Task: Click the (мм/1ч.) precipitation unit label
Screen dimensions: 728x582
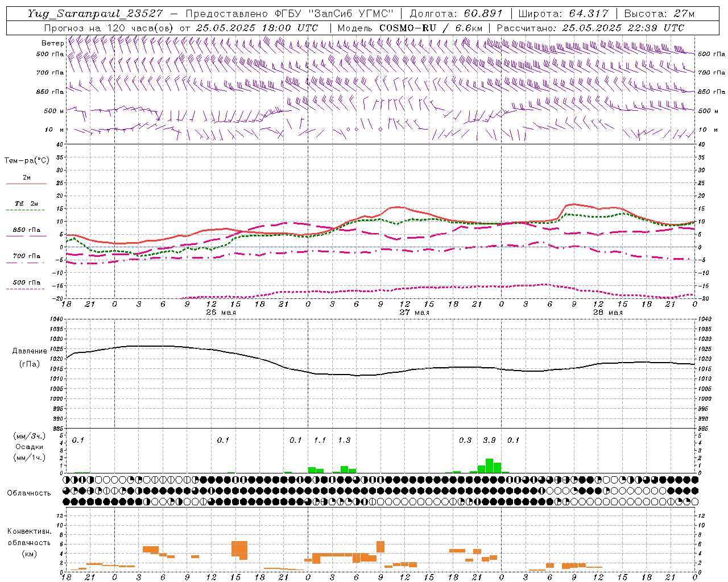Action: pos(30,458)
